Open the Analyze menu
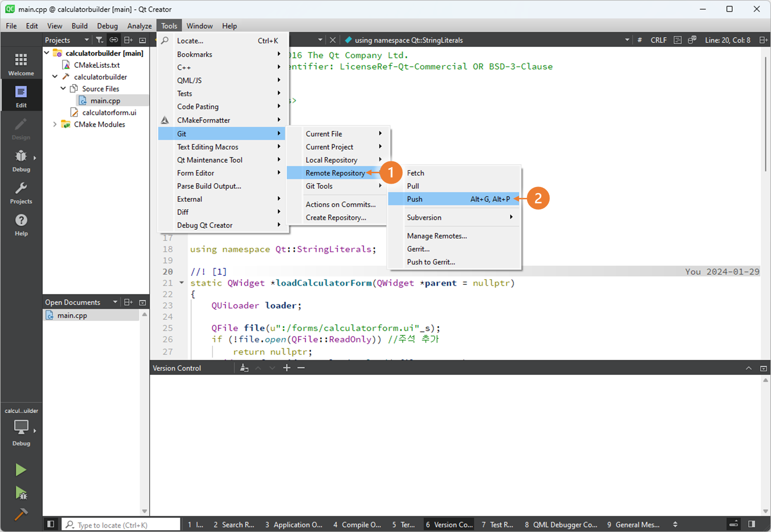 click(139, 26)
